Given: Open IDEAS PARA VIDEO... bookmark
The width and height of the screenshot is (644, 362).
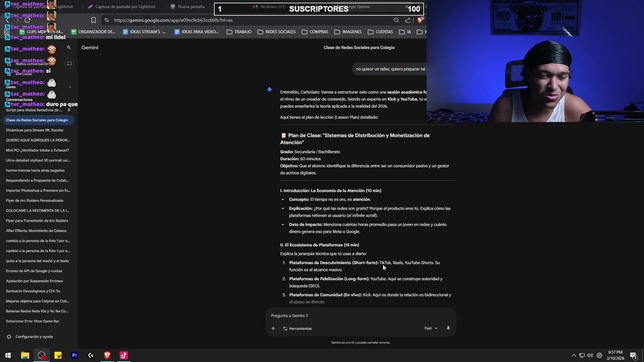Looking at the screenshot, I should click(196, 32).
